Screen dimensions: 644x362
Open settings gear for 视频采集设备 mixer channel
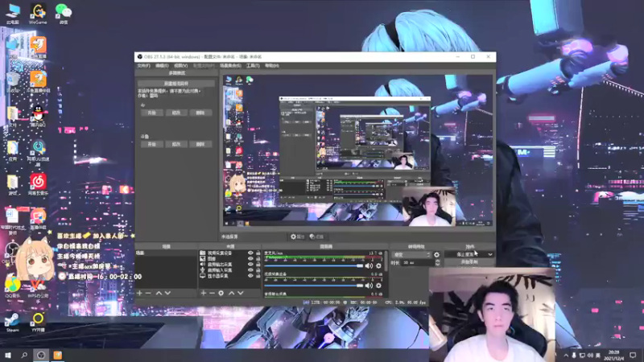click(378, 286)
